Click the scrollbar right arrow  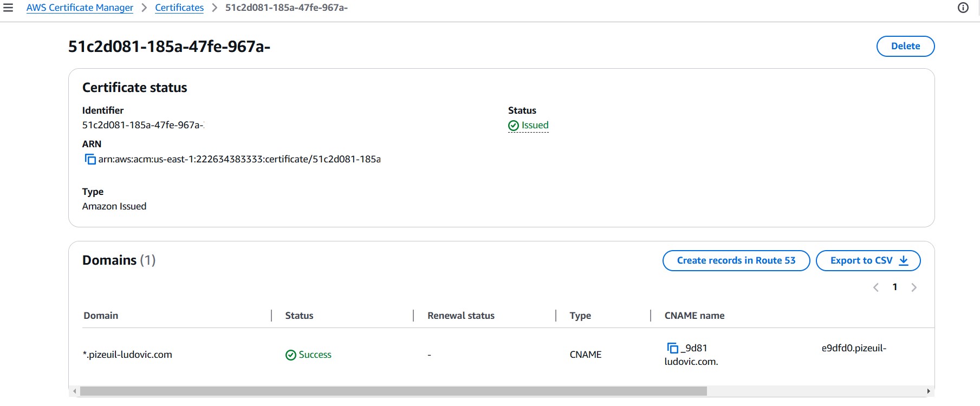[x=928, y=391]
